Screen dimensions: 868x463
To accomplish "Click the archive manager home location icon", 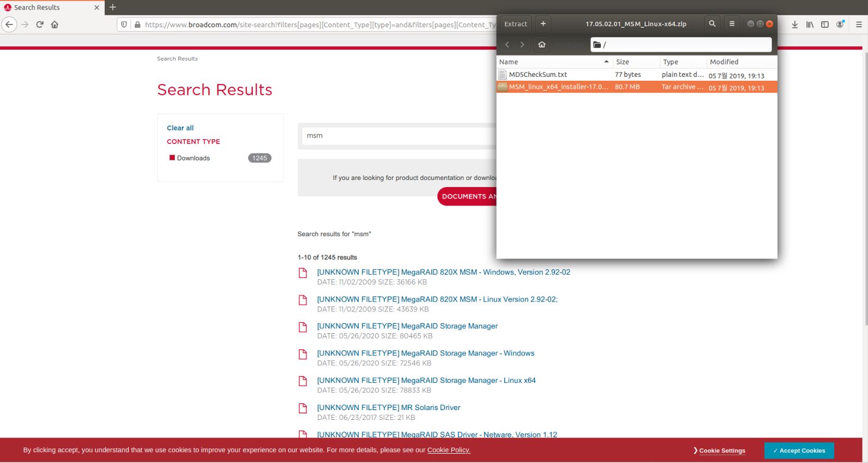I will [x=542, y=45].
